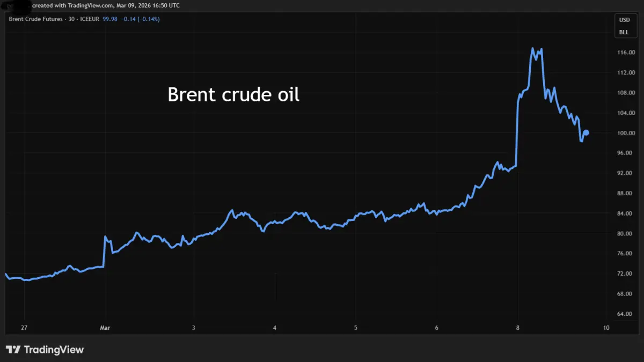Open the USD currency selector
Screen dimensions: 644x362
click(x=624, y=20)
